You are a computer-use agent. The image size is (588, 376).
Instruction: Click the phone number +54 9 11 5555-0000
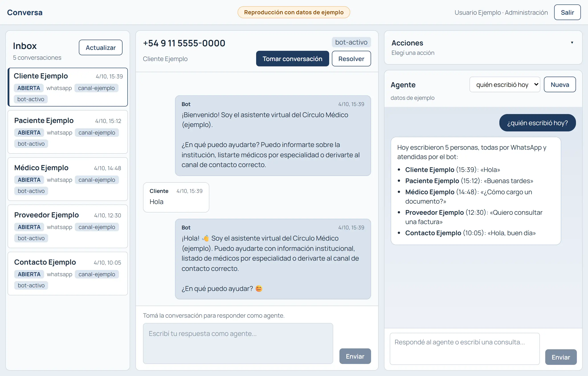pyautogui.click(x=184, y=43)
